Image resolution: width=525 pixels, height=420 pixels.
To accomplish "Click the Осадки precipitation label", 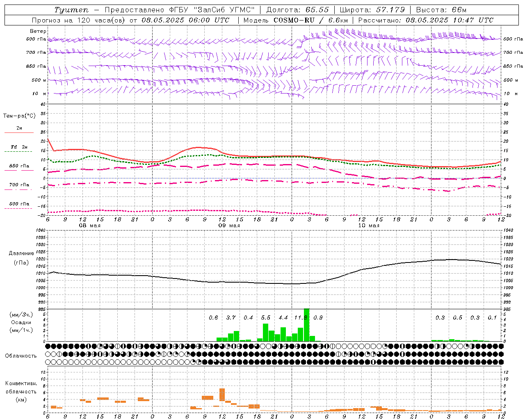I will pyautogui.click(x=21, y=322).
